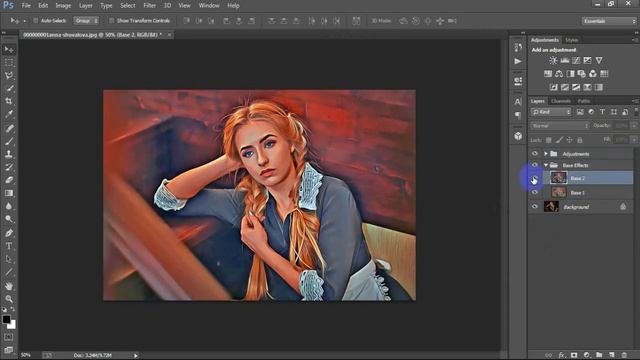This screenshot has width=640, height=360.
Task: Select the Move tool in the toolbox
Action: click(9, 50)
